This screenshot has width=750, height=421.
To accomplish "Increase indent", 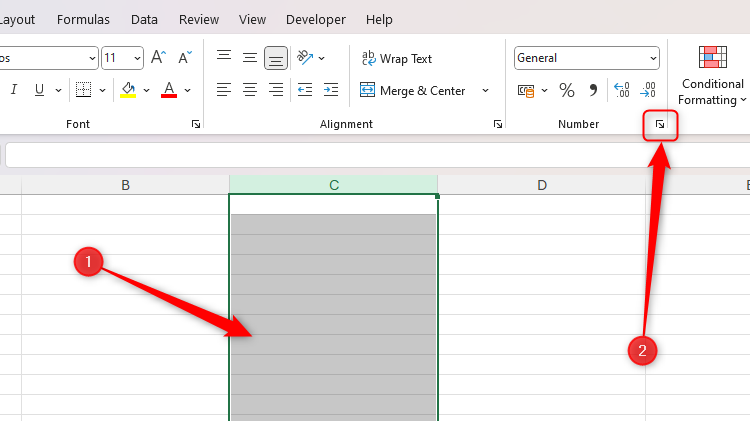I will [331, 89].
